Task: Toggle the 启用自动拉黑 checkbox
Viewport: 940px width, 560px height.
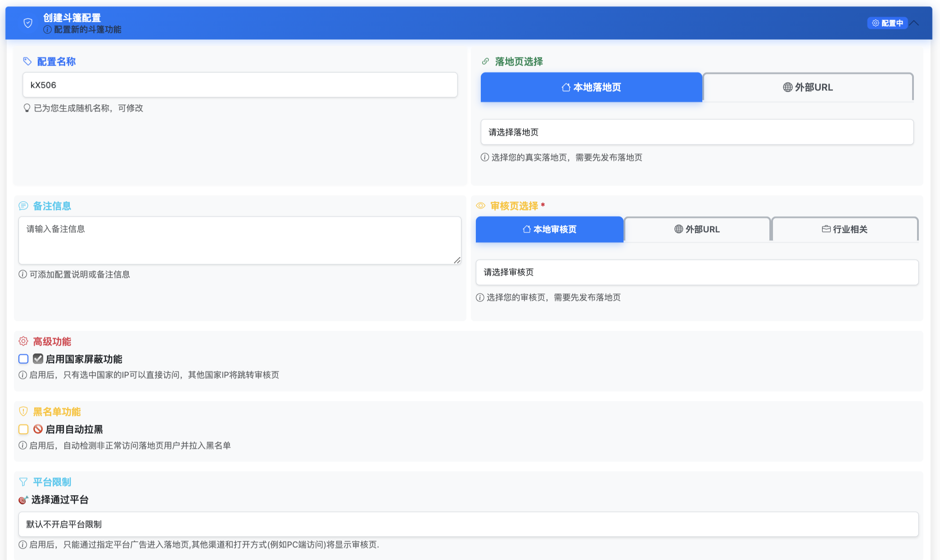Action: tap(23, 429)
